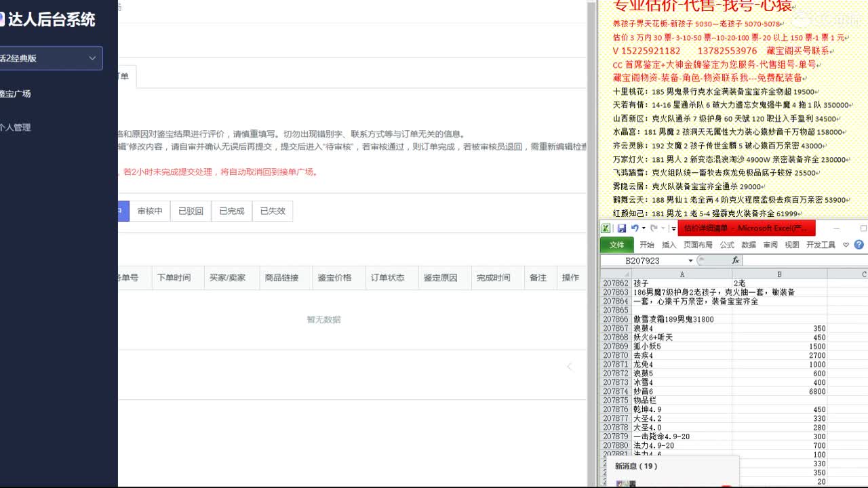868x488 pixels.
Task: Open Excel help question mark icon
Action: (859, 245)
